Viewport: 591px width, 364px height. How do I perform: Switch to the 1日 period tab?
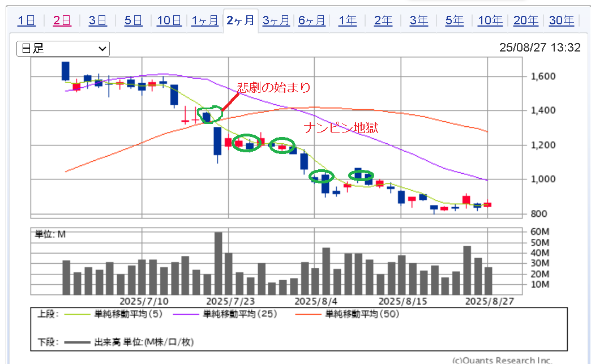pyautogui.click(x=27, y=21)
